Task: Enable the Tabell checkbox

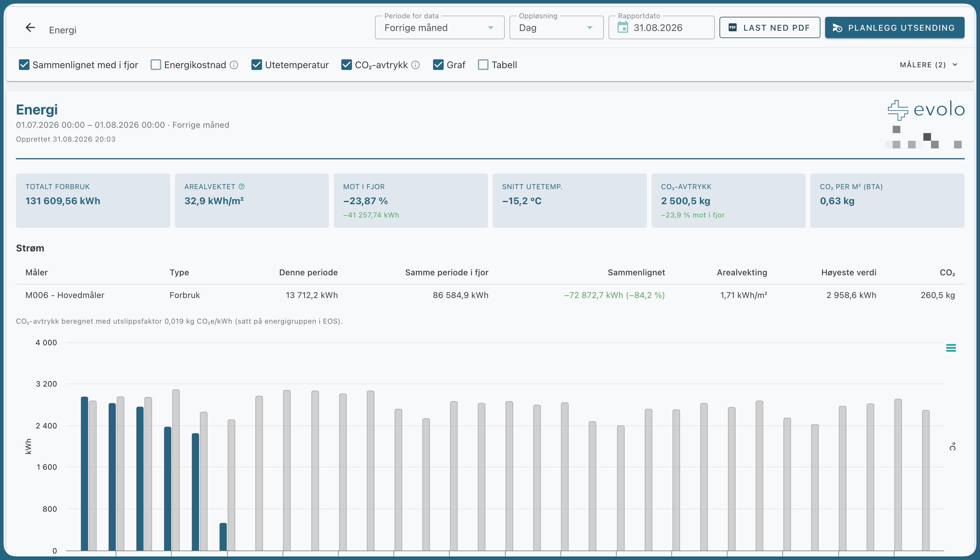Action: 483,65
